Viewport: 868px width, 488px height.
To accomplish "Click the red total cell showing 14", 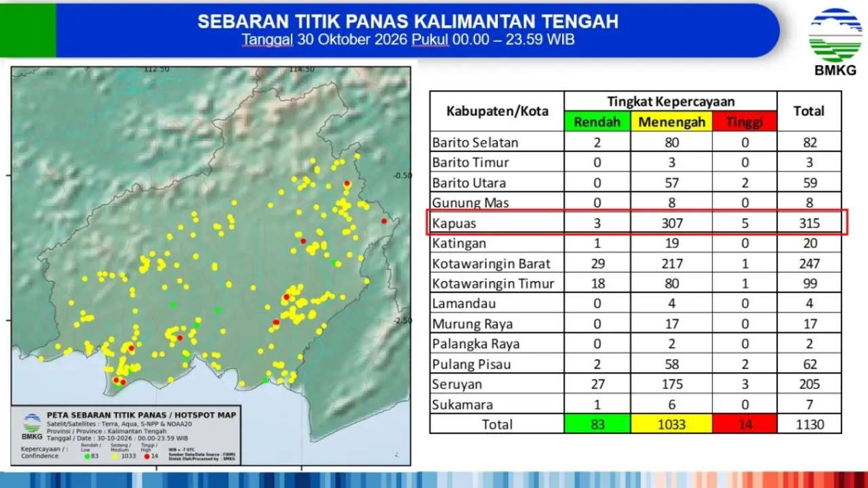I will tap(744, 424).
